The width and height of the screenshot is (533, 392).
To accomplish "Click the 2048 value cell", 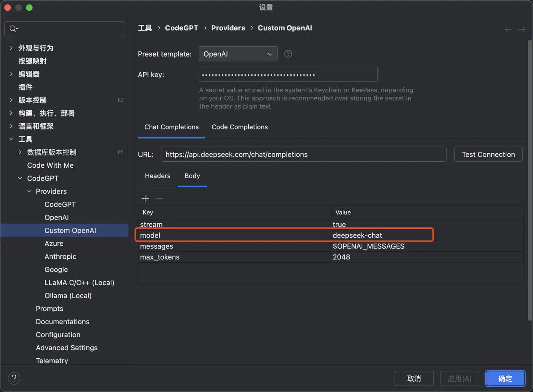I will (x=427, y=257).
